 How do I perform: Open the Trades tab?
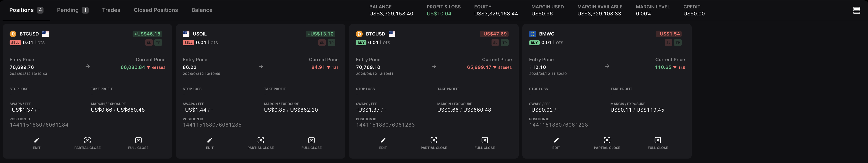[111, 10]
